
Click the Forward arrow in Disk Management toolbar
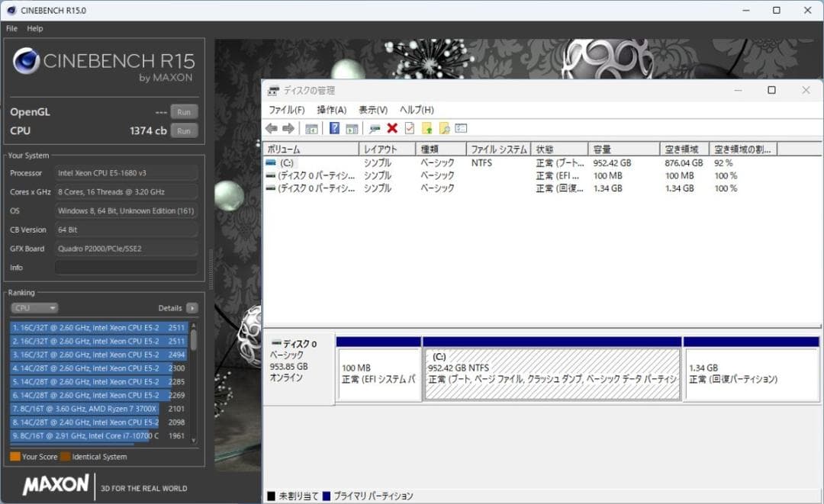click(288, 127)
